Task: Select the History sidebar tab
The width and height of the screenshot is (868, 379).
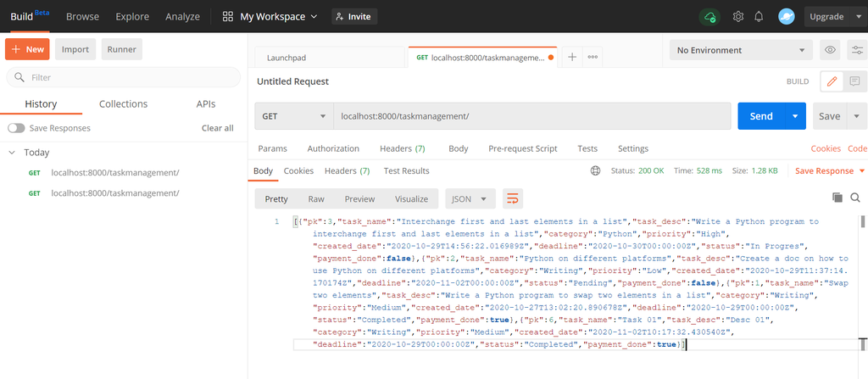Action: 41,104
